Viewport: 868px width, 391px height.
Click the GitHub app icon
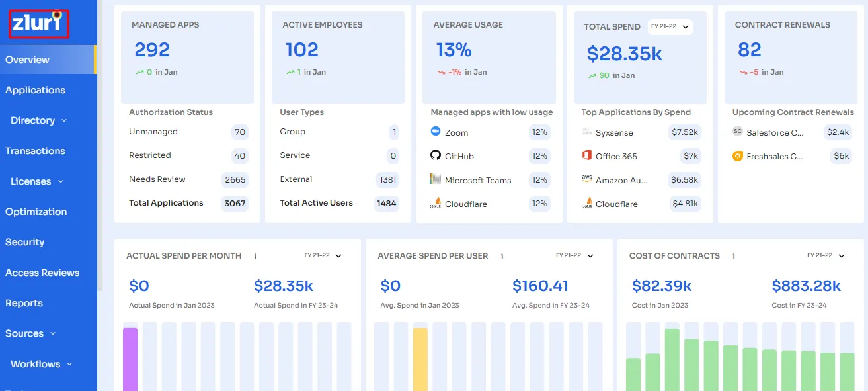pyautogui.click(x=435, y=155)
